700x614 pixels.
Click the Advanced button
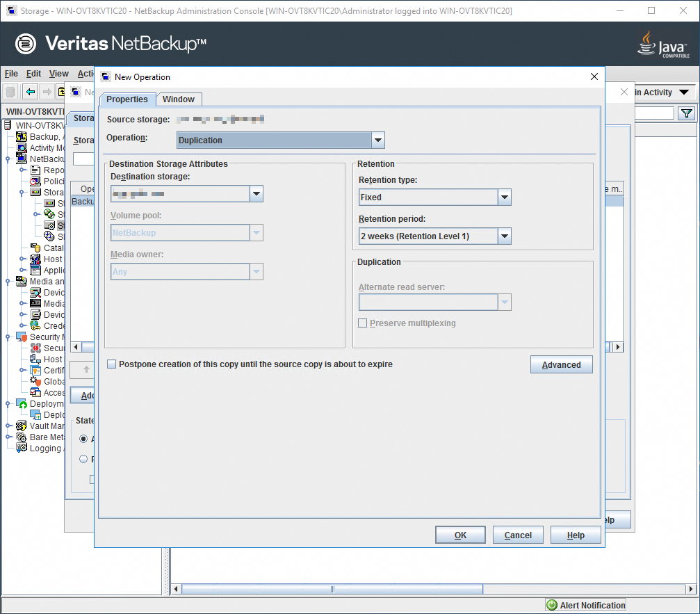[561, 365]
